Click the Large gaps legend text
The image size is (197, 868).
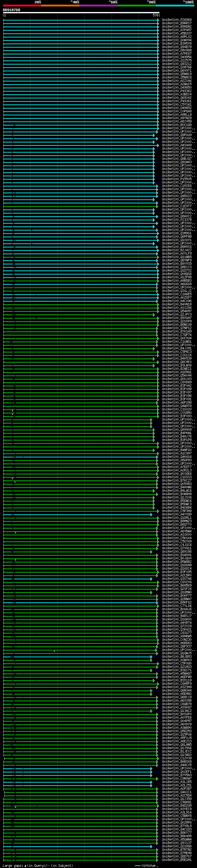click(38, 865)
